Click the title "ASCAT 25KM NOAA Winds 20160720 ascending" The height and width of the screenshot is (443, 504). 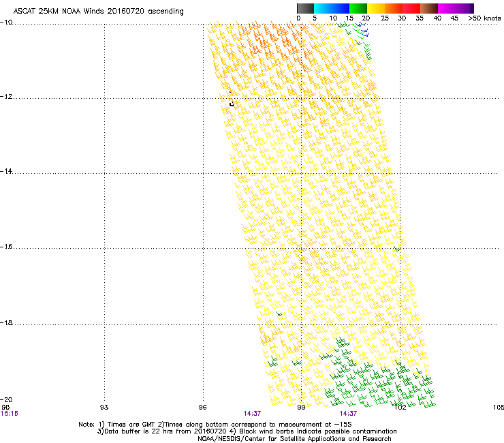98,12
